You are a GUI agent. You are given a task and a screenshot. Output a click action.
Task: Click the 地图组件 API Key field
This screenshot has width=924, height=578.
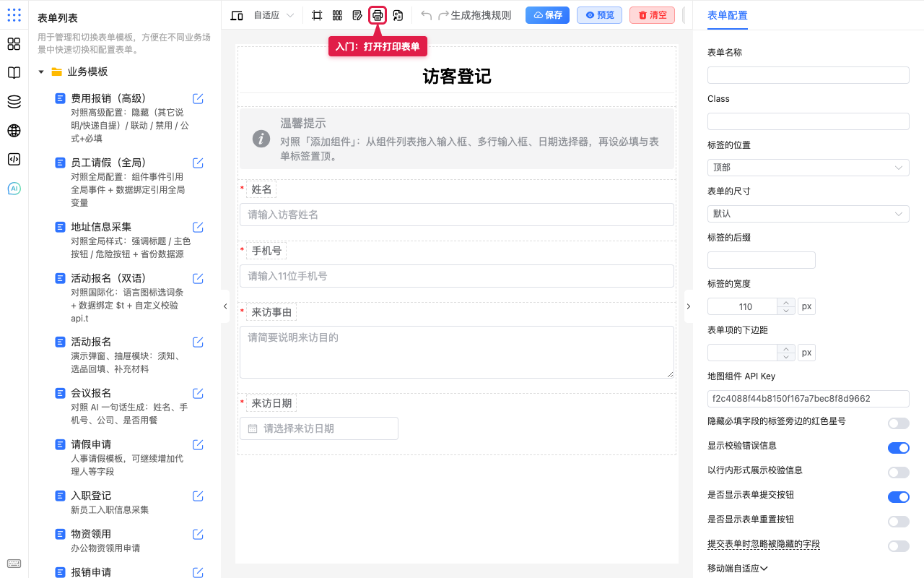click(x=808, y=399)
